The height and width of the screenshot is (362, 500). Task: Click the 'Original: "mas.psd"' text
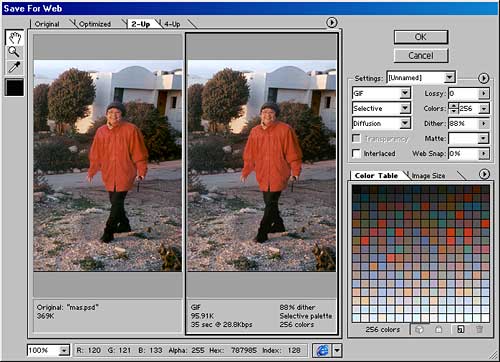coord(68,307)
